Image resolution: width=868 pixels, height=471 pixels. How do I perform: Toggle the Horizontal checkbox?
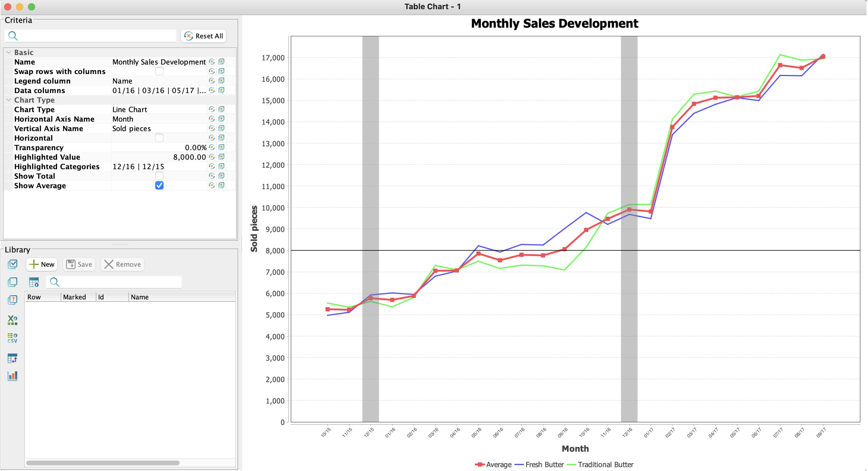[x=159, y=138]
